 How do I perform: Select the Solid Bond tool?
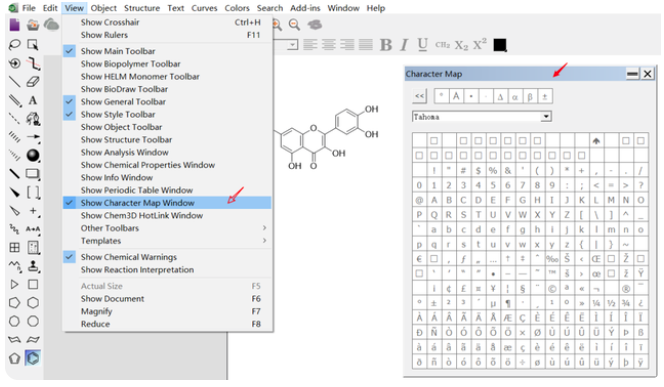pos(14,82)
